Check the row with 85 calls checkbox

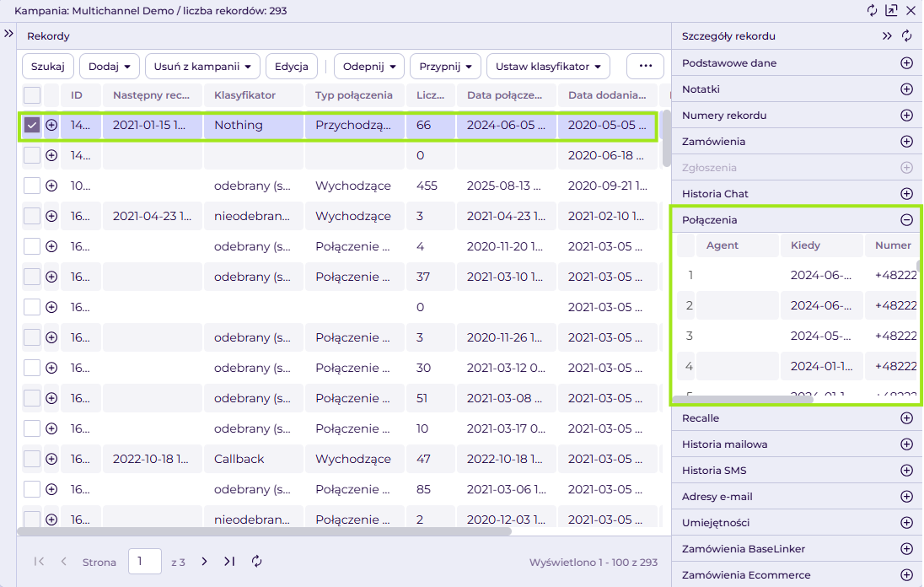click(32, 489)
